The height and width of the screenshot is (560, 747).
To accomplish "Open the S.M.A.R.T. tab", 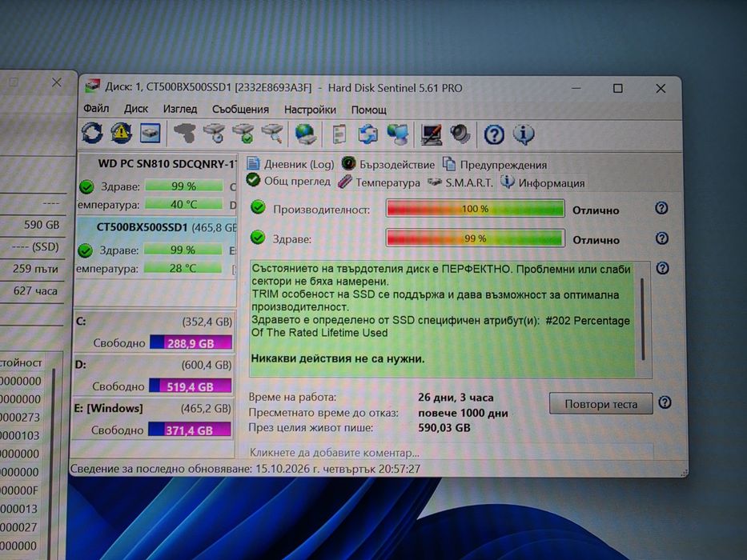I will click(460, 182).
